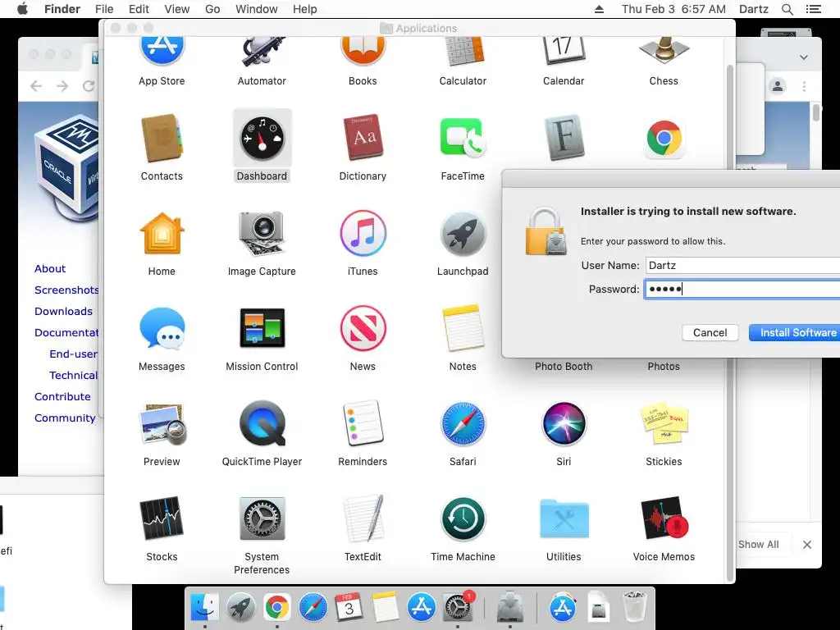Open the Edit menu
Viewport: 840px width, 630px height.
pyautogui.click(x=139, y=9)
